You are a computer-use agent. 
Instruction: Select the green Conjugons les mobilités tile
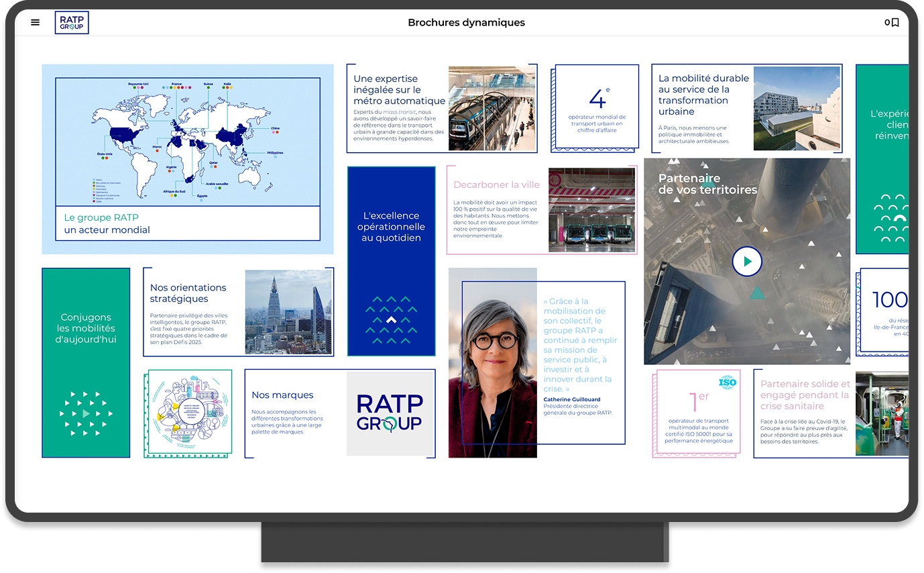point(86,363)
